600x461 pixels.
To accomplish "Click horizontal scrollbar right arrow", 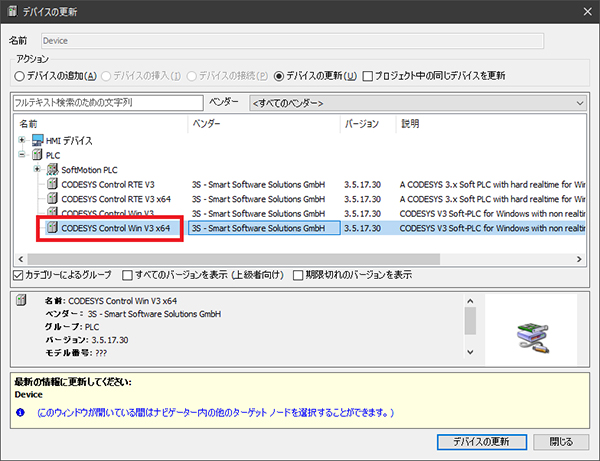I will coord(579,259).
